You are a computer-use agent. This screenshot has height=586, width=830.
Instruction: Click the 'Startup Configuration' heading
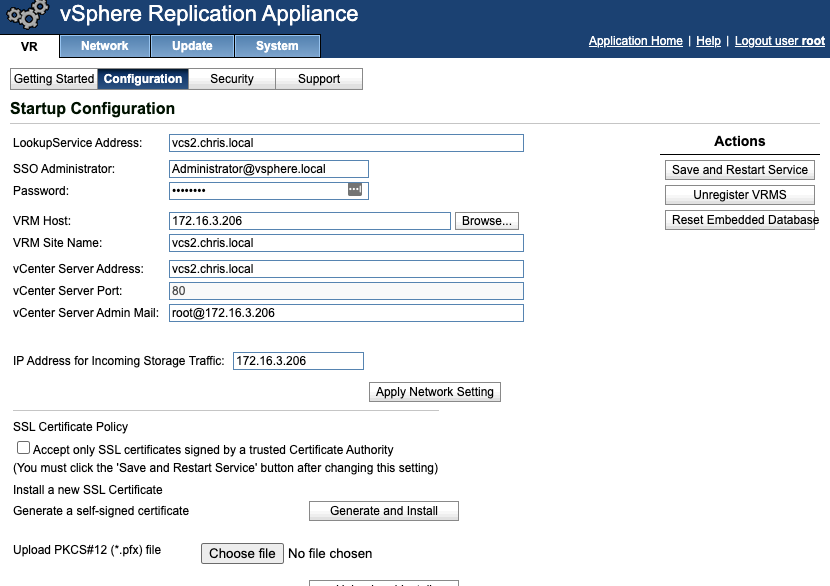tap(93, 109)
